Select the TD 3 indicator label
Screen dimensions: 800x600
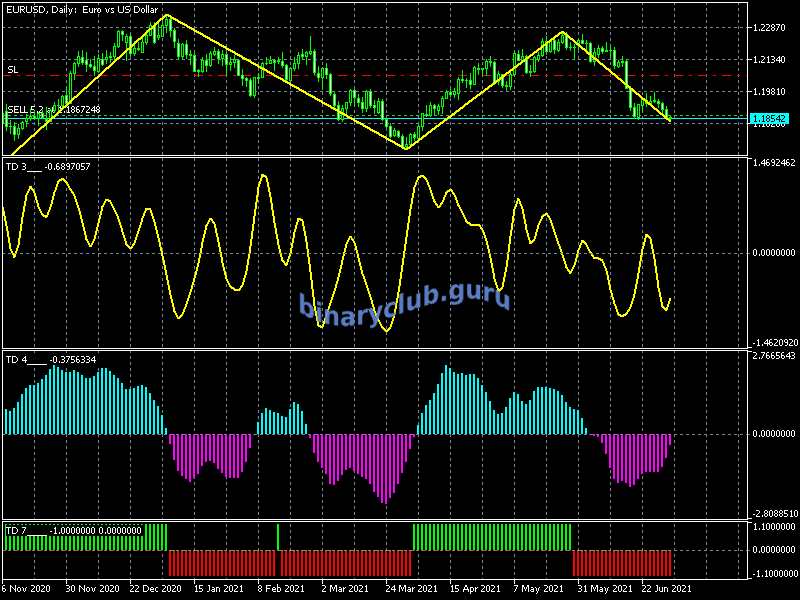pos(18,166)
